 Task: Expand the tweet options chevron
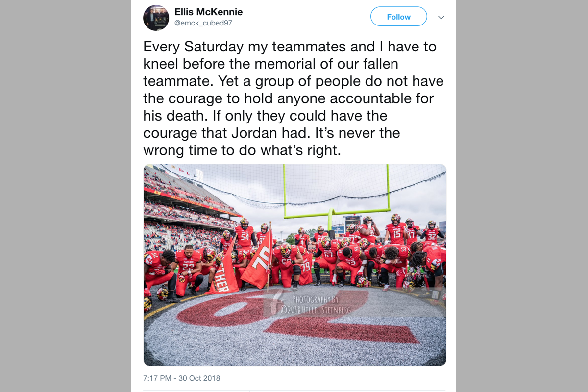point(441,18)
